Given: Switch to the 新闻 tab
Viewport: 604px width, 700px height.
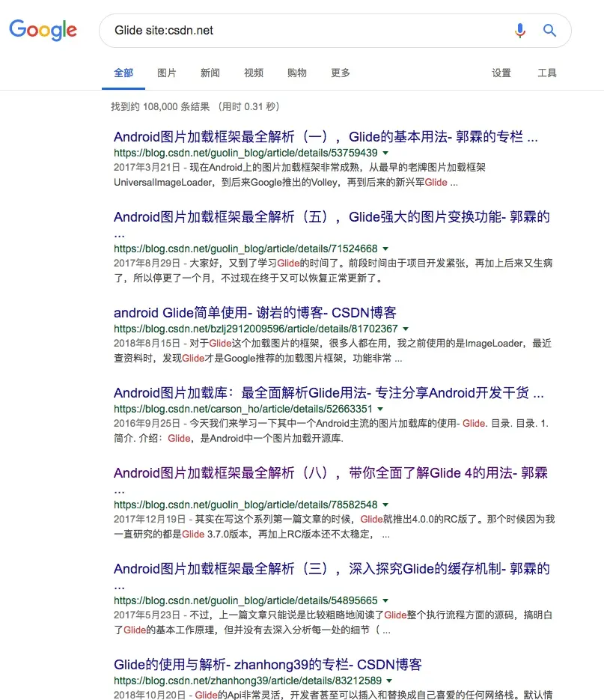Looking at the screenshot, I should tap(210, 73).
